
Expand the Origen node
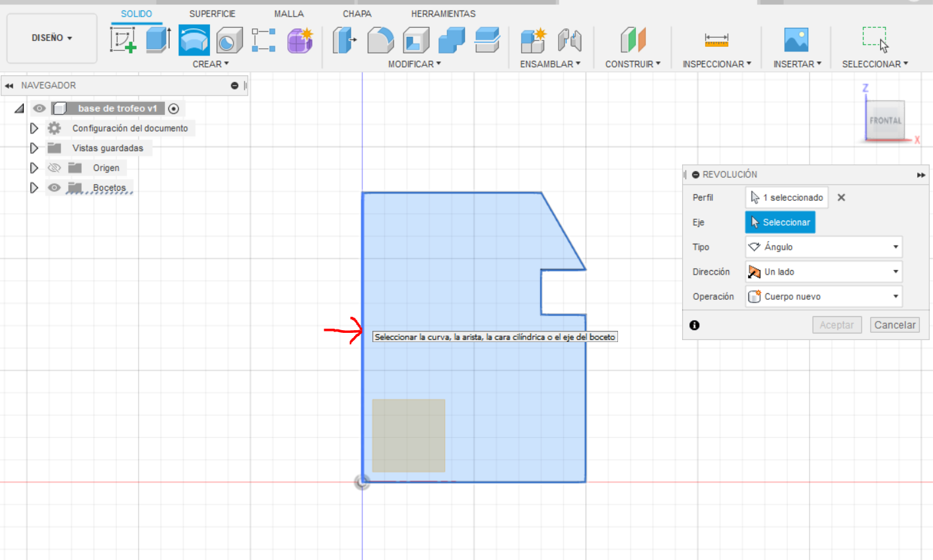point(34,168)
